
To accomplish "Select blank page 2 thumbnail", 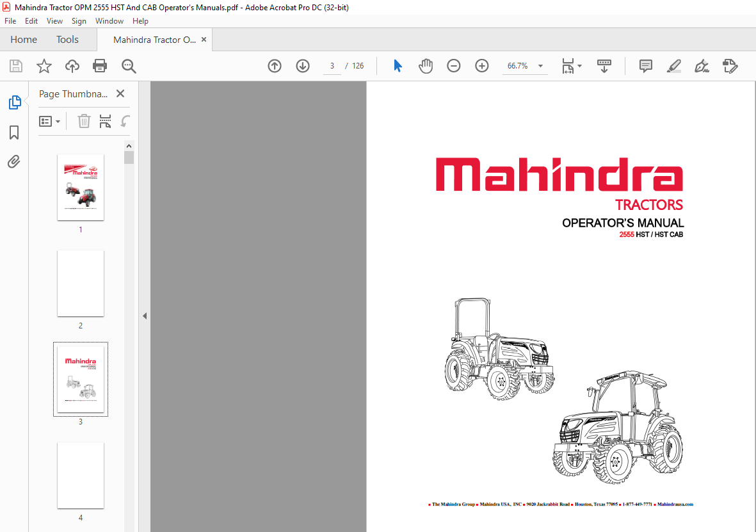I will (81, 283).
